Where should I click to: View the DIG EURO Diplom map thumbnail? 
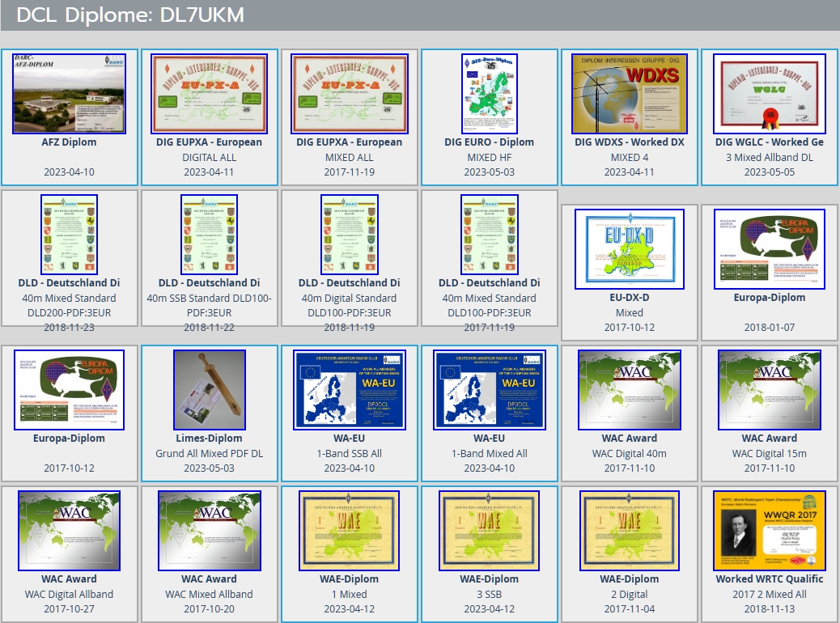point(489,93)
